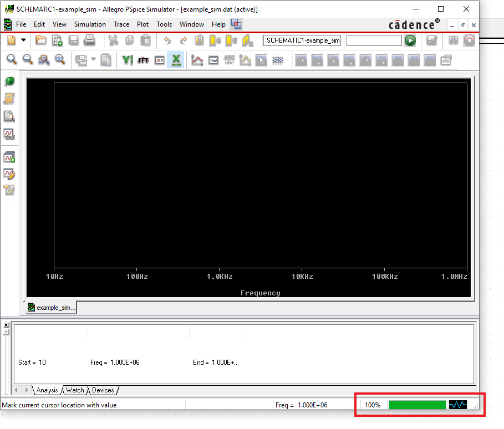Click the Open file toolbar button
The width and height of the screenshot is (504, 429).
point(41,40)
